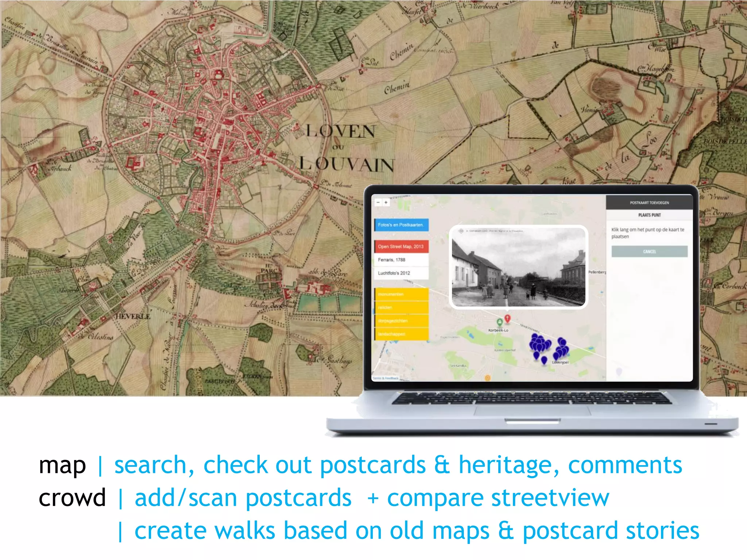
Task: Click the lone blue marker left of the Lovenjoel label
Action: click(x=544, y=361)
